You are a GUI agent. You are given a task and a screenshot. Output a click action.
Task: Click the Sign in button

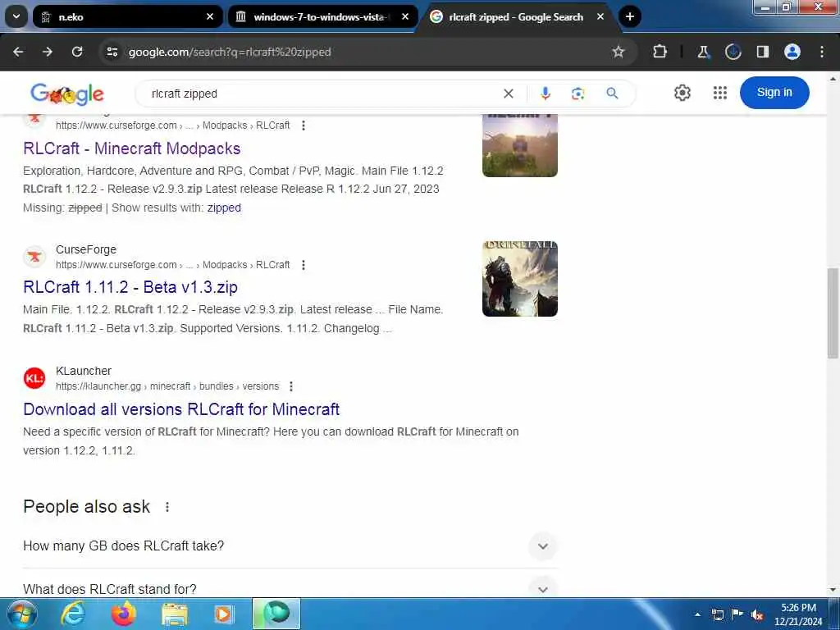coord(774,93)
